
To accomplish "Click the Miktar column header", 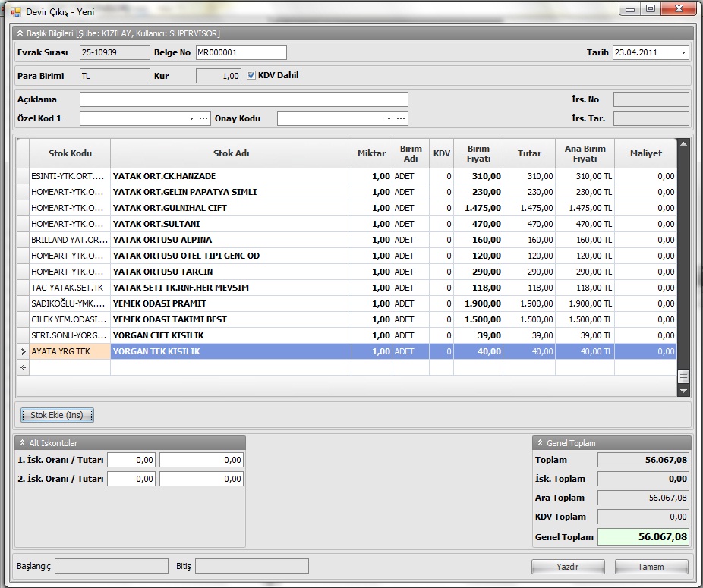I will click(x=372, y=153).
